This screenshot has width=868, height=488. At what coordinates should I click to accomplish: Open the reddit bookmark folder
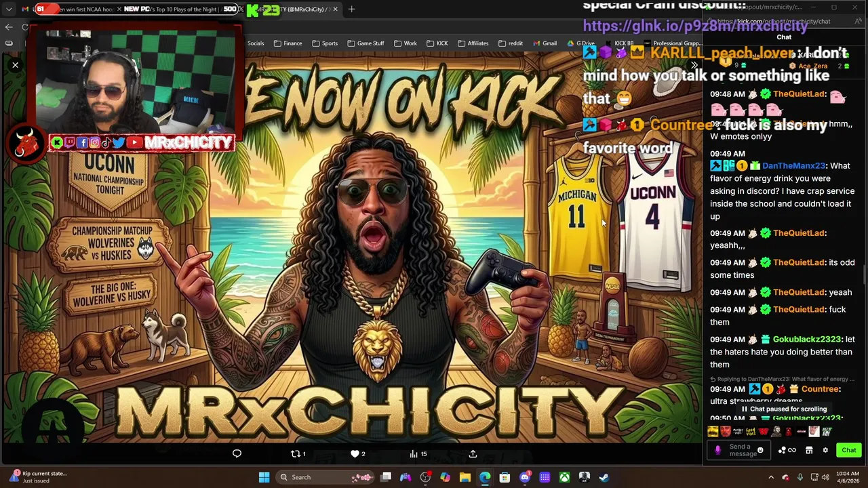point(511,43)
